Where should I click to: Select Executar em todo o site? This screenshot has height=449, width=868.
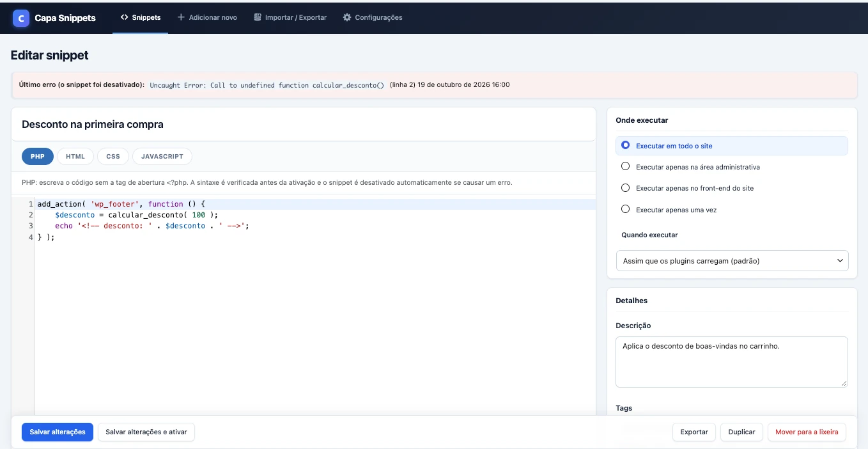[x=731, y=146]
